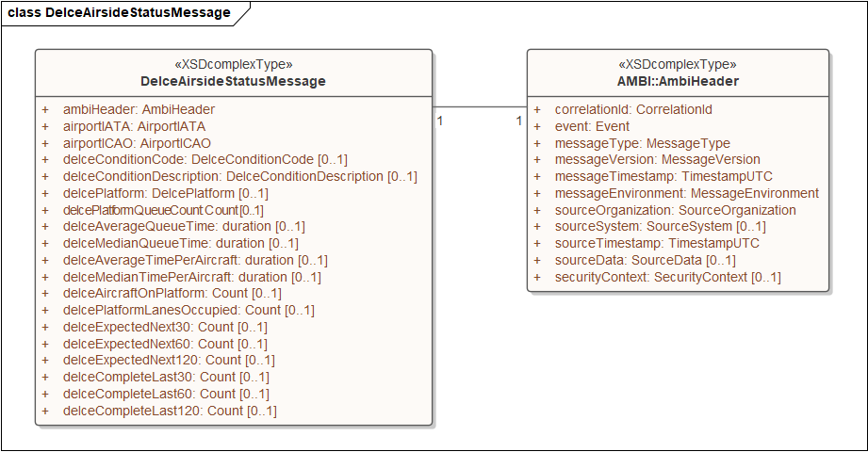Select the AMBI::AmbiHeader class title

coord(677,81)
